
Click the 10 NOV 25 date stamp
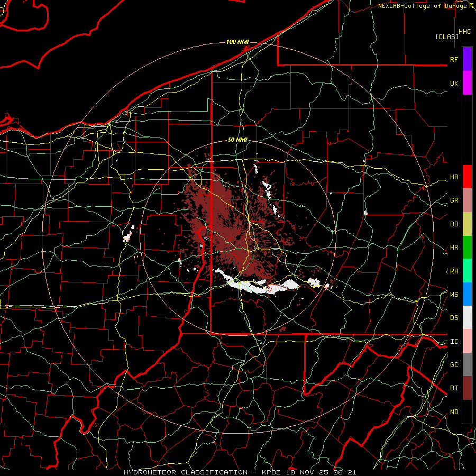(308, 472)
